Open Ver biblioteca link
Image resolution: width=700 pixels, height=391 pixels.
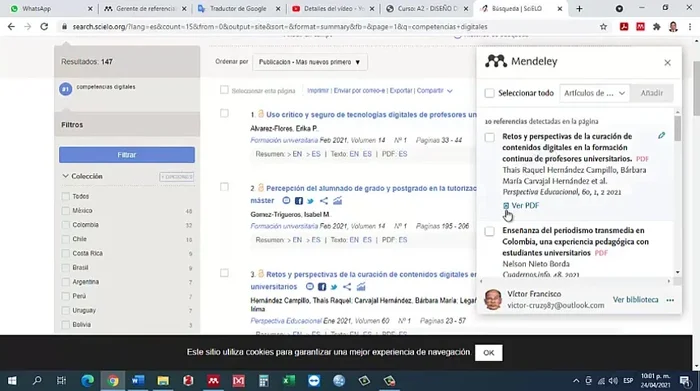click(x=635, y=299)
